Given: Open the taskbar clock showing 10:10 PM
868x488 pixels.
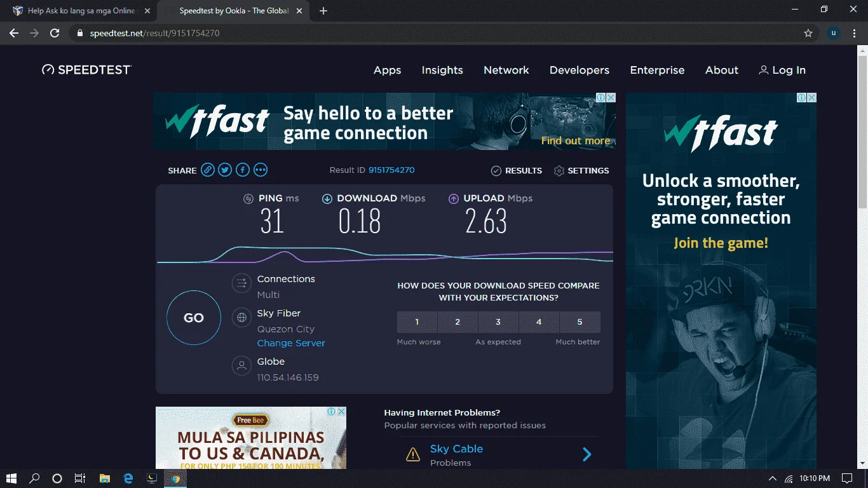Looking at the screenshot, I should [815, 478].
